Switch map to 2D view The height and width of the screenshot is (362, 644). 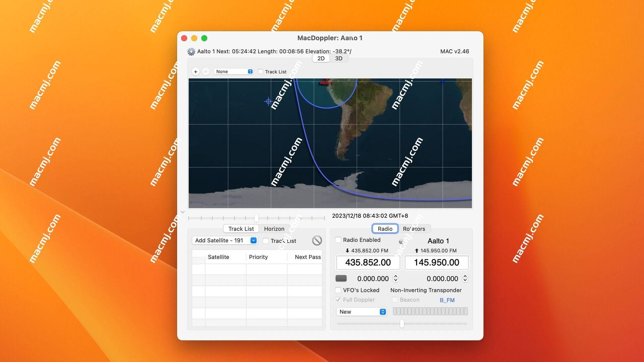pos(321,58)
